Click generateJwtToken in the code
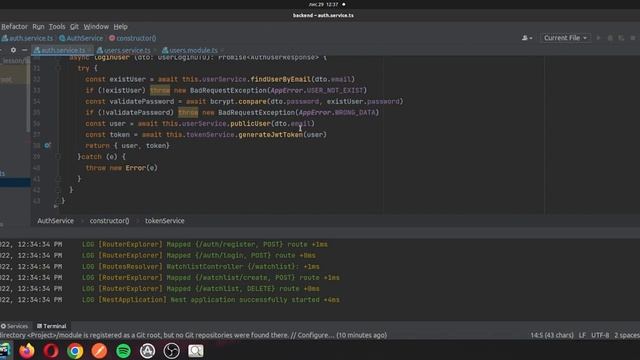The height and width of the screenshot is (360, 640). [271, 135]
